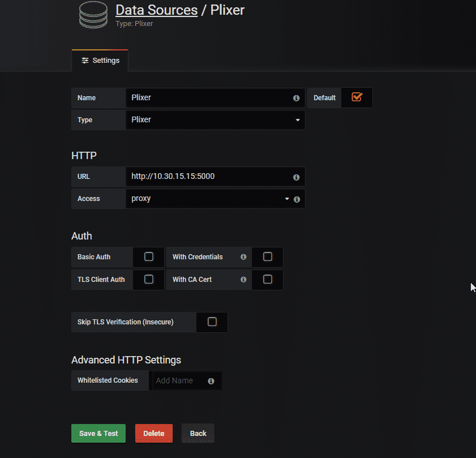Click the With CA Cert info icon
The height and width of the screenshot is (458, 476).
pyautogui.click(x=243, y=280)
